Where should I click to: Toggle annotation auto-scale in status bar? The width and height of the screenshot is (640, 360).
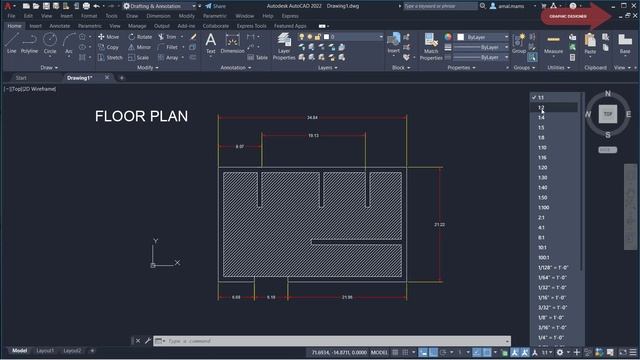[x=524, y=352]
